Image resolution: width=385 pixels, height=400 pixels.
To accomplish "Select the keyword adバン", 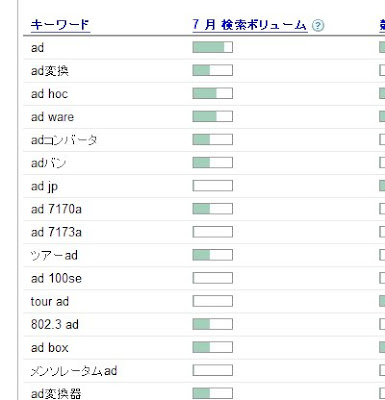I will [x=48, y=163].
